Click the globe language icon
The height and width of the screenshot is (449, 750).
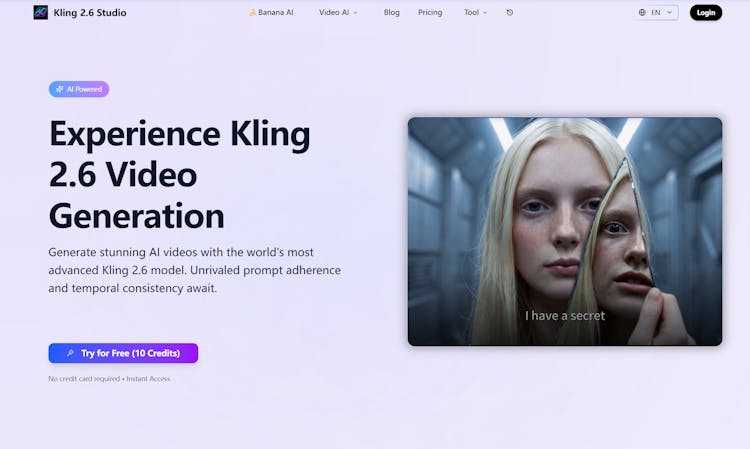tap(642, 13)
